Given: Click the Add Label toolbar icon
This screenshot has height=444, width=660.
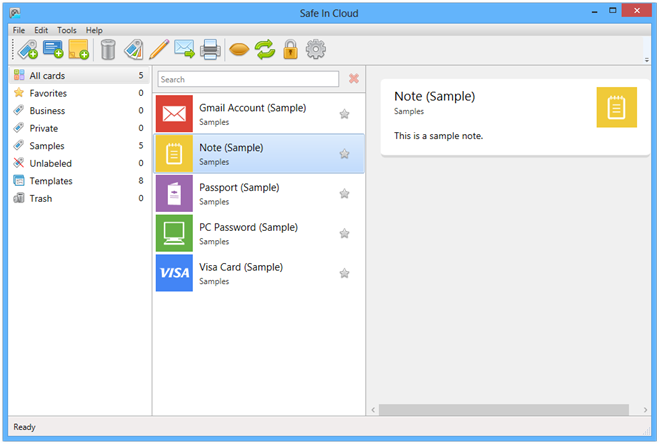Looking at the screenshot, I should (x=28, y=50).
